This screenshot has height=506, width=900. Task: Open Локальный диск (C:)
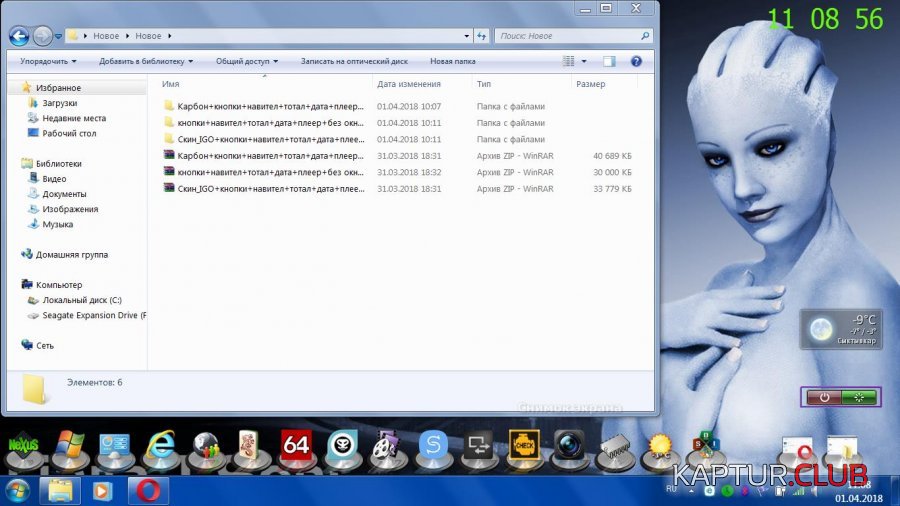82,300
